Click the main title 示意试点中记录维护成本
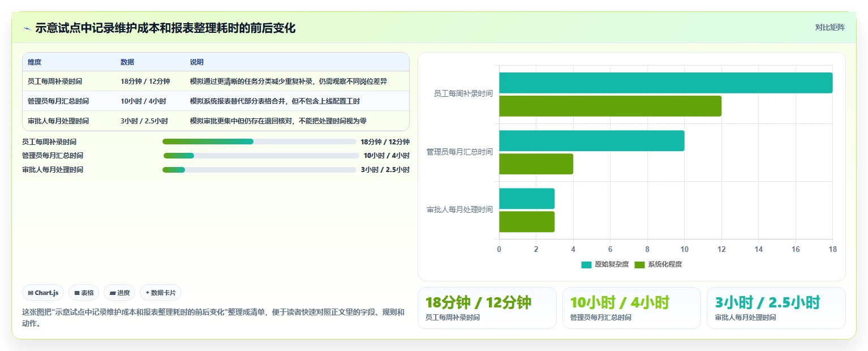 pos(165,28)
